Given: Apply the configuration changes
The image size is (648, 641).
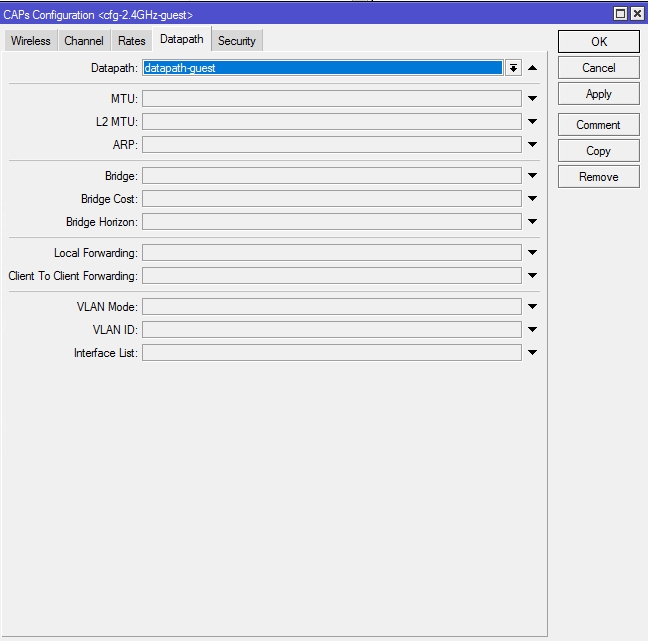Looking at the screenshot, I should 599,94.
